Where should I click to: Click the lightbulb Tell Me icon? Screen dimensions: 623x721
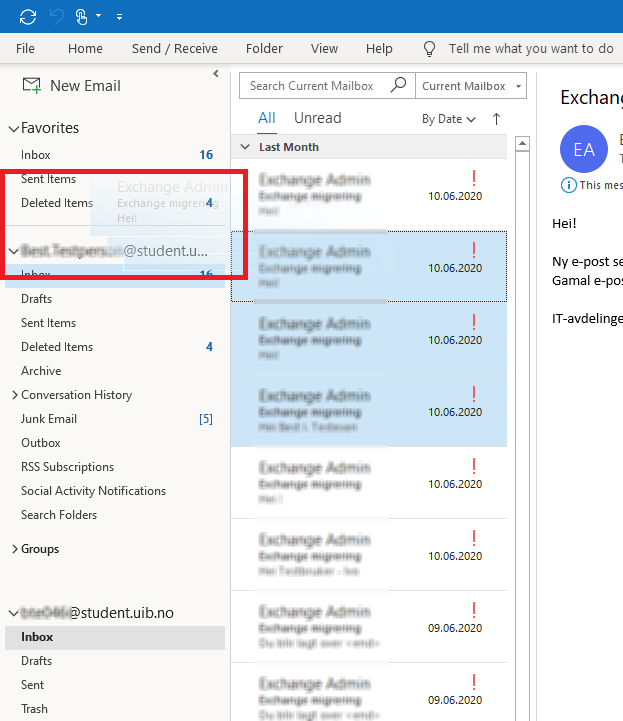[430, 48]
